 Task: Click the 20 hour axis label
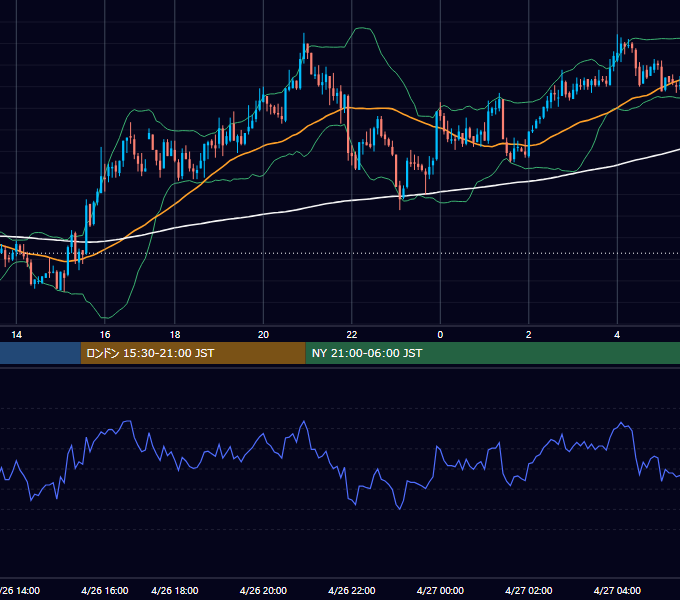(263, 335)
